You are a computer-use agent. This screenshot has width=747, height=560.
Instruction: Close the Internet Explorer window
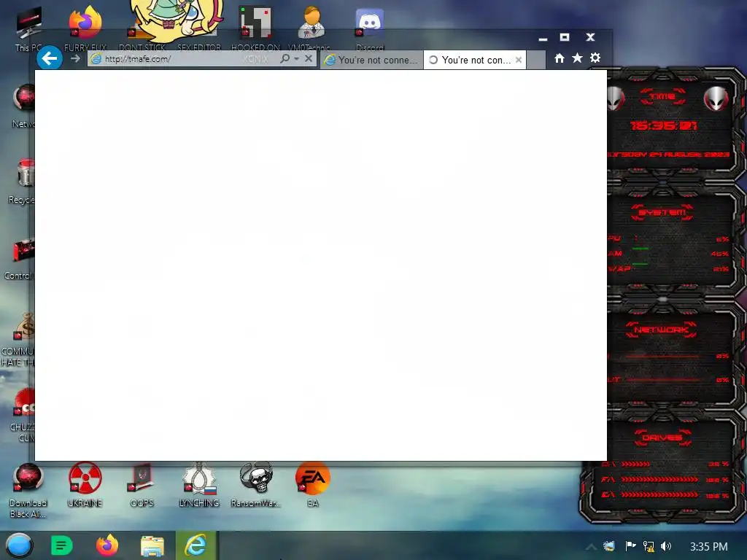coord(590,37)
